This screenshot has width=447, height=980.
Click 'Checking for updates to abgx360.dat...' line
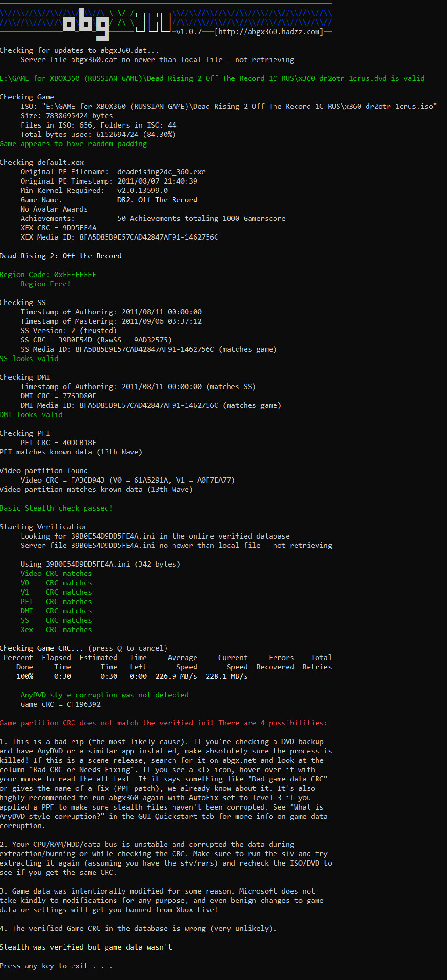[79, 50]
